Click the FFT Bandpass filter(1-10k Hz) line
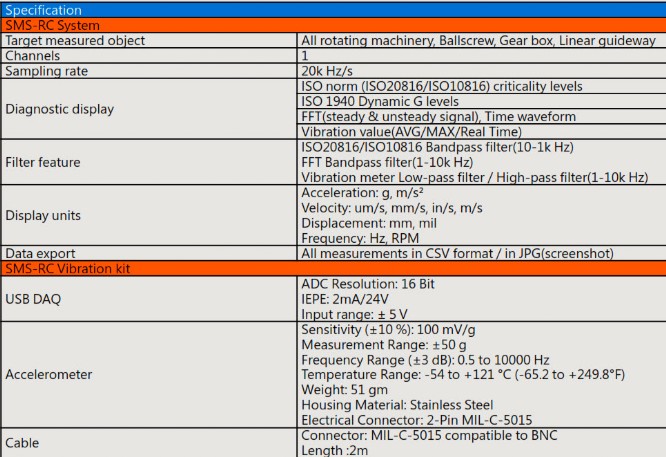The image size is (666, 457). (387, 162)
